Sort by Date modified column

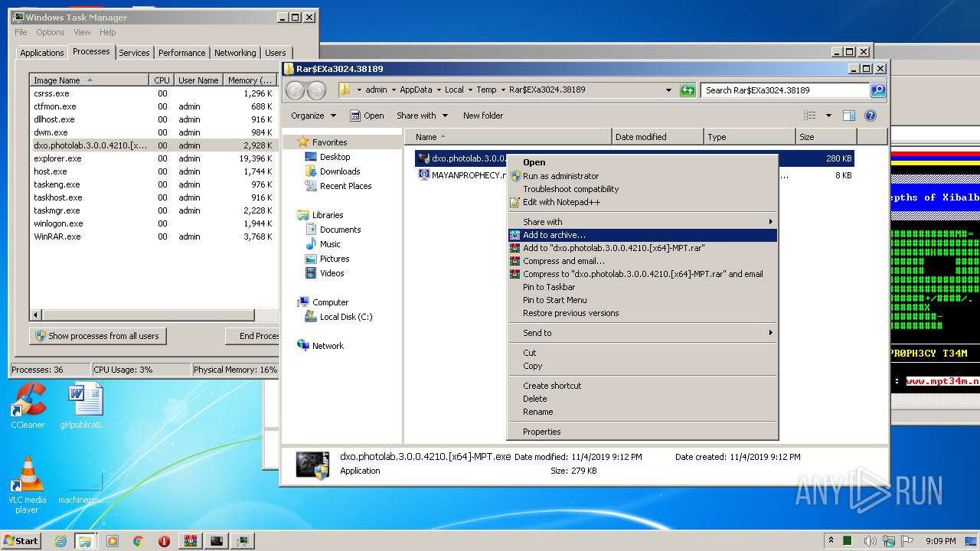tap(658, 137)
